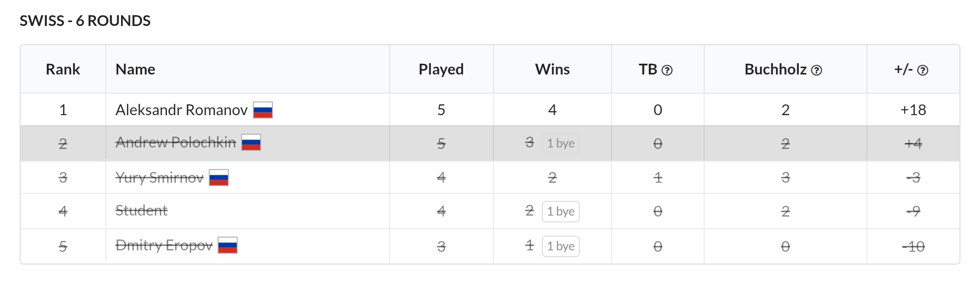Click the +/- help question mark icon
This screenshot has width=980, height=289.
(923, 71)
